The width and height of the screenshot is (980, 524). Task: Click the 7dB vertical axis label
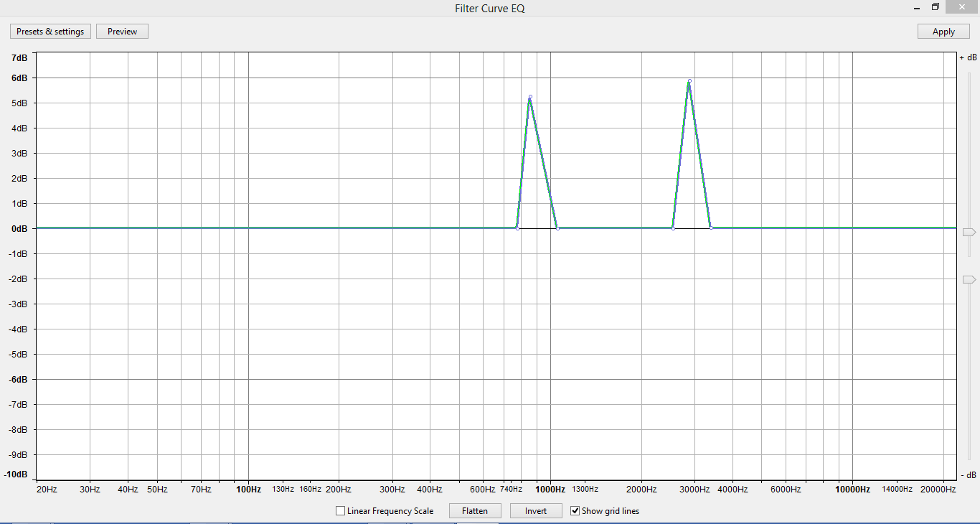tap(19, 57)
